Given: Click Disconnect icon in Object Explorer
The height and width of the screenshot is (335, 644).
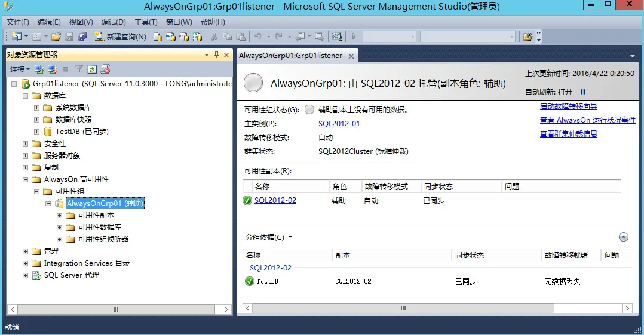Looking at the screenshot, I should [53, 69].
